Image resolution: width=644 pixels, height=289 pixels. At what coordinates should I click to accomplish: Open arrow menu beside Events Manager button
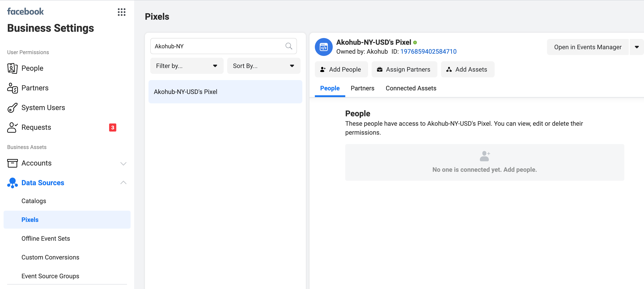pos(636,47)
